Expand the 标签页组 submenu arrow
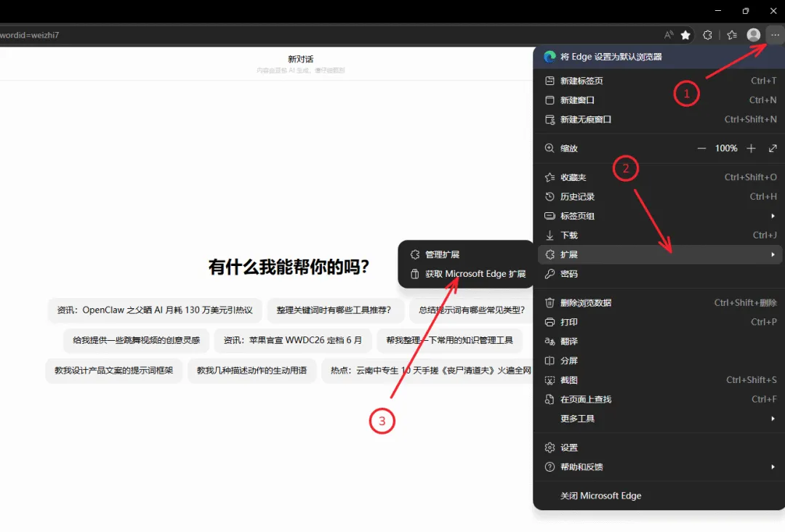785x532 pixels. [773, 216]
